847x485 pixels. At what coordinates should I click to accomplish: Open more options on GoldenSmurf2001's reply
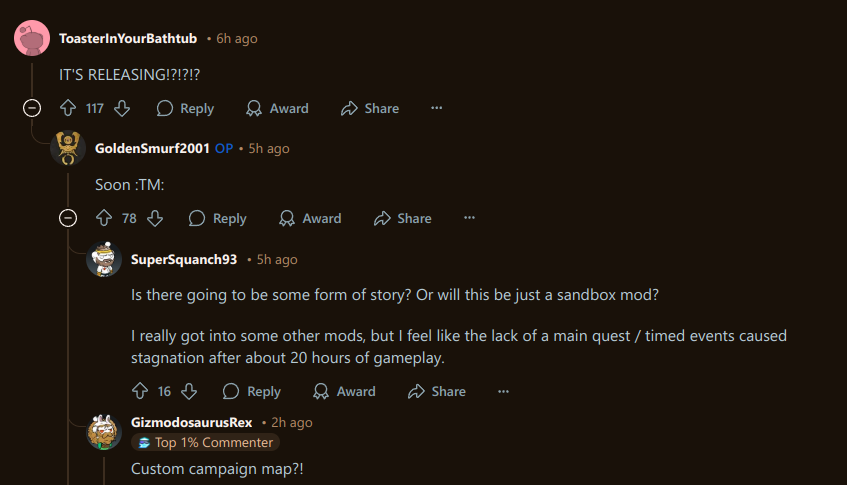(469, 218)
